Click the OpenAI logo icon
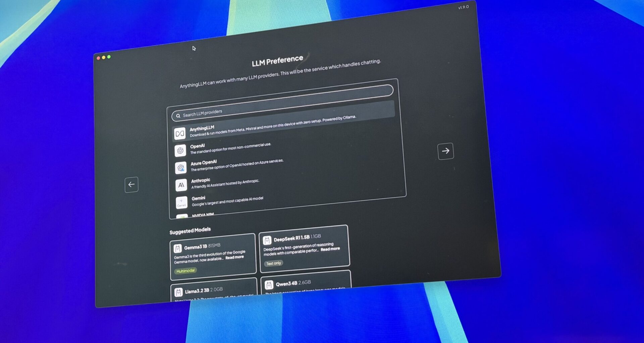Viewport: 644px width, 343px height. pos(180,150)
